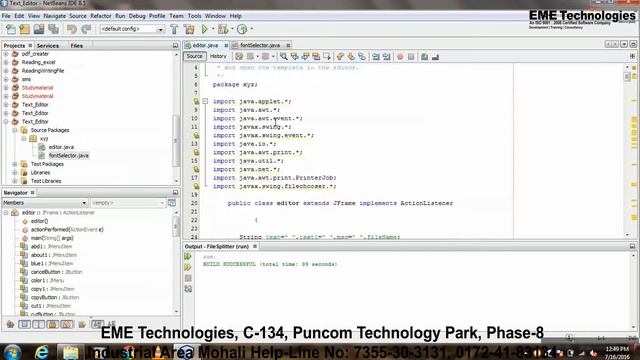Click the Profile Project toolbar icon
Screen dimensions: 640x360
click(242, 29)
